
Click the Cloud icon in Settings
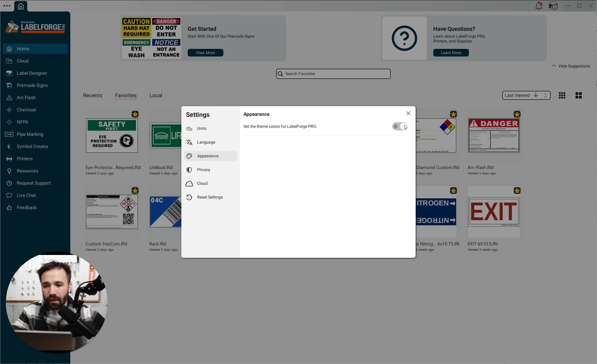[x=189, y=184]
